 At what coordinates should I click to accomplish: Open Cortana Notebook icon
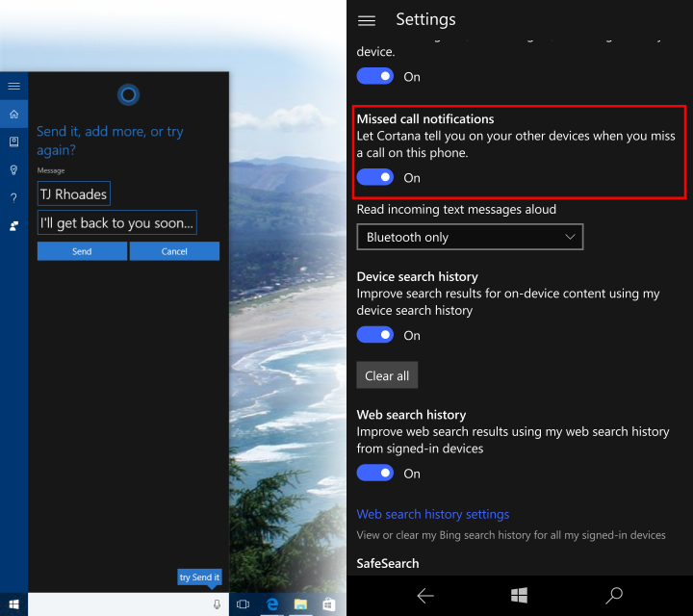(x=14, y=141)
